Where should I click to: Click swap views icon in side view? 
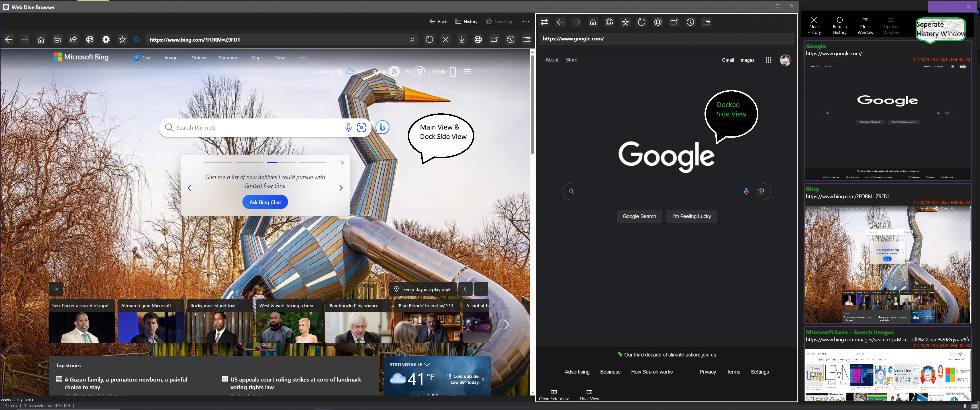[544, 22]
